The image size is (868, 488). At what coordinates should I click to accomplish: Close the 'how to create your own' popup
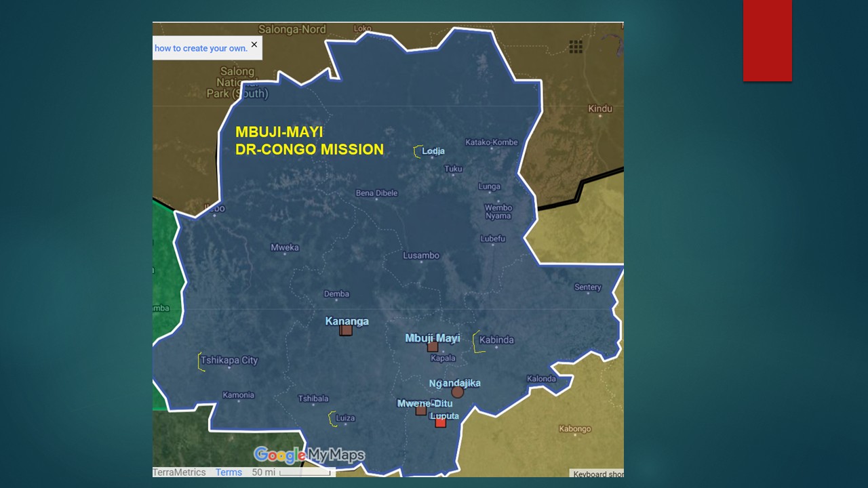(x=254, y=45)
